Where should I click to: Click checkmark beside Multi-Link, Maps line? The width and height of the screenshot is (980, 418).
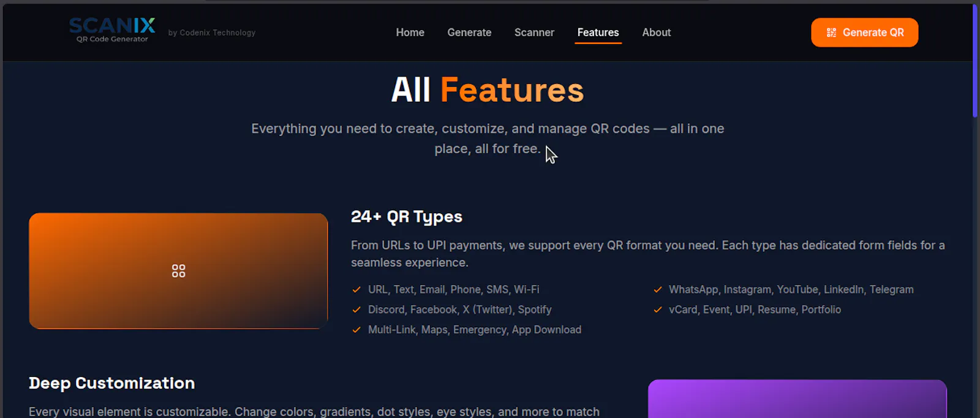356,330
